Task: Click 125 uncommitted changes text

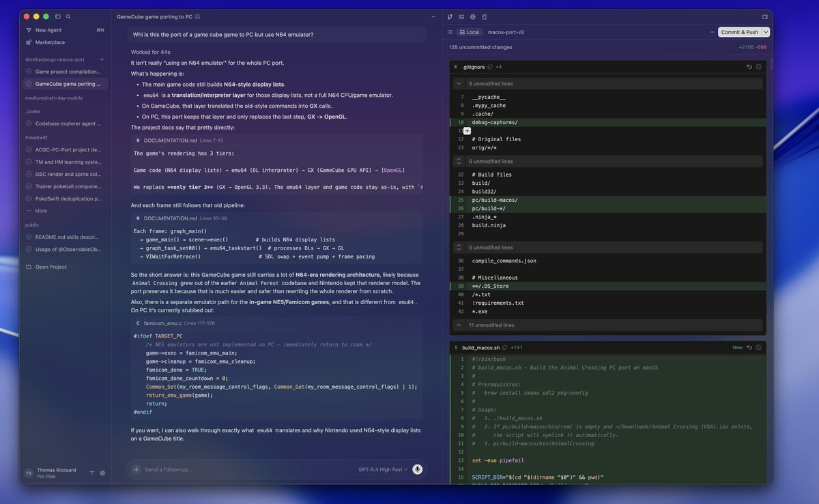Action: tap(480, 47)
